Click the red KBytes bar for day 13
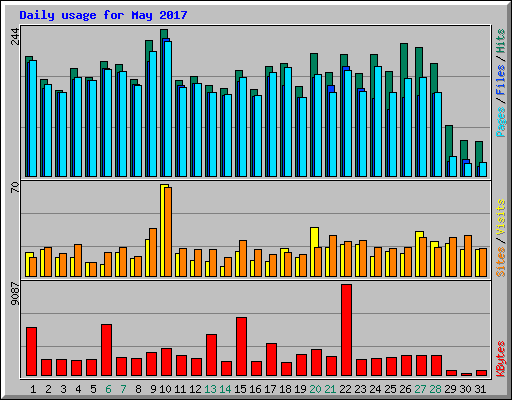This screenshot has height=400, width=512. 211,355
